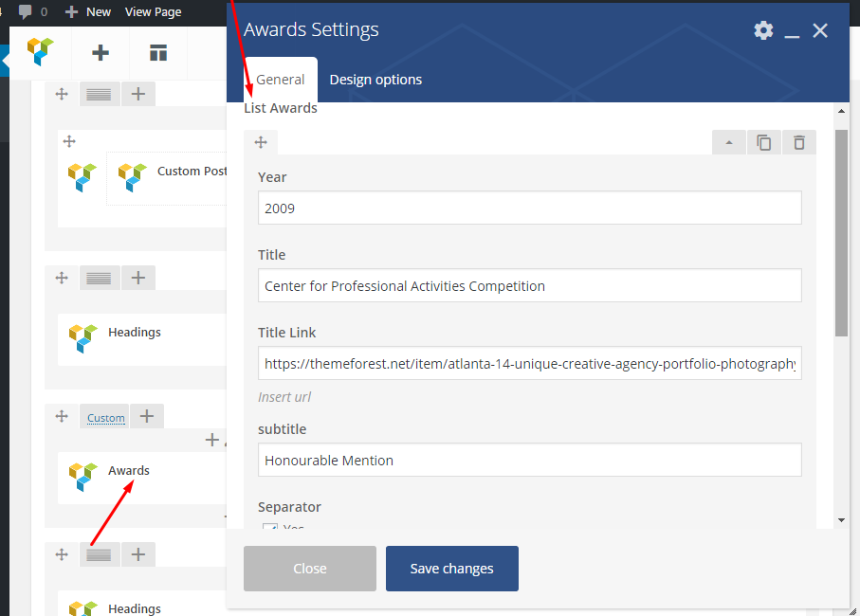This screenshot has height=616, width=860.
Task: Click the Close button in the settings footer
Action: (x=310, y=569)
